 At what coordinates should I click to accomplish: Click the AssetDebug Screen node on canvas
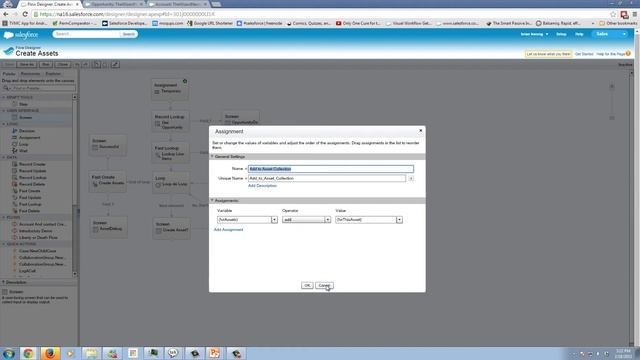pyautogui.click(x=109, y=227)
